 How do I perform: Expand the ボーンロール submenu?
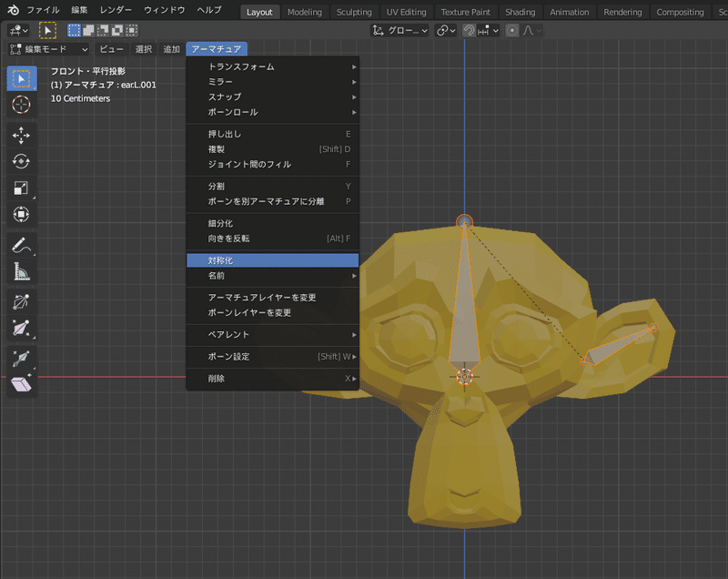click(x=272, y=112)
